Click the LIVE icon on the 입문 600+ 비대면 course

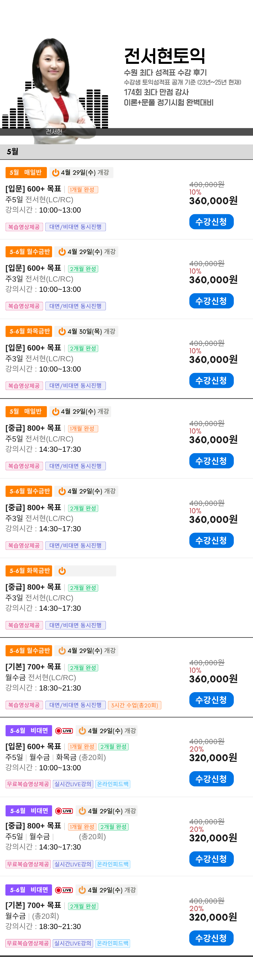tap(64, 730)
